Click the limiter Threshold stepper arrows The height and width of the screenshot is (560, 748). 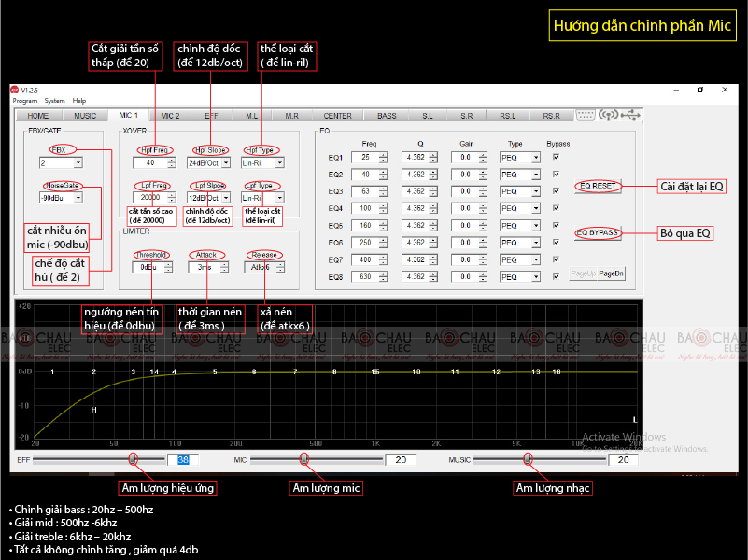[168, 268]
